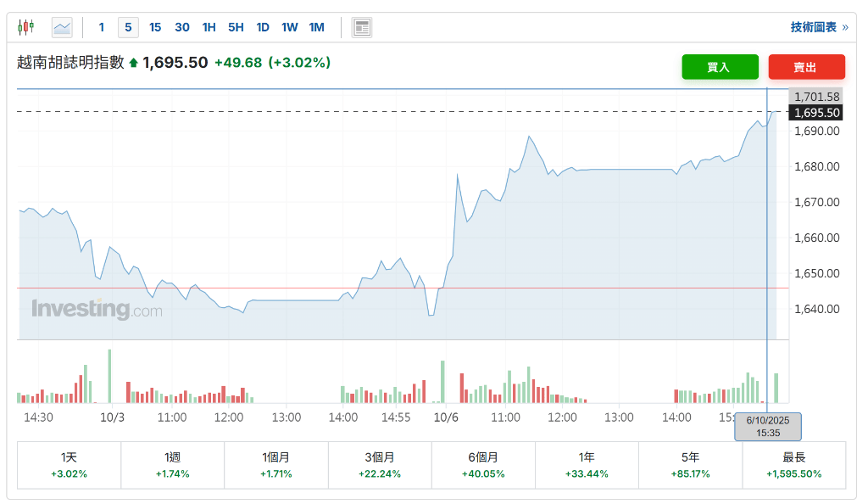
Task: Enable the 30-minute chart interval
Action: (x=182, y=26)
